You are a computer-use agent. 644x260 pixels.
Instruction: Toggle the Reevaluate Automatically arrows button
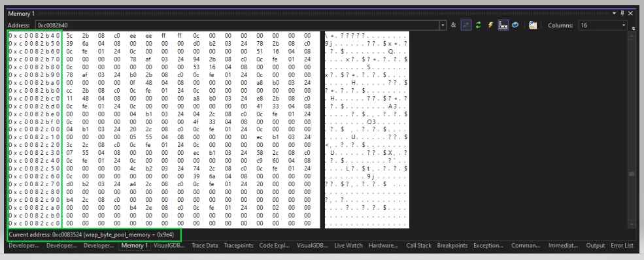(466, 25)
